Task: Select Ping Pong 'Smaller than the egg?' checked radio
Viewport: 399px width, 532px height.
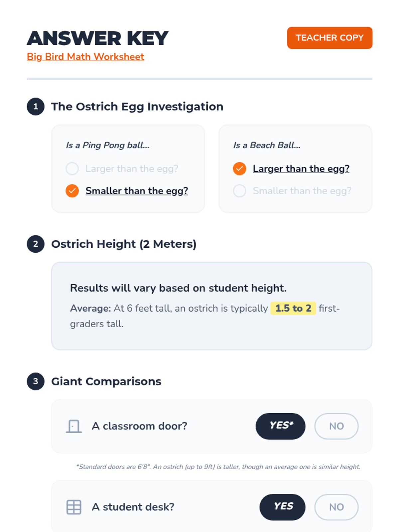Action: [72, 191]
